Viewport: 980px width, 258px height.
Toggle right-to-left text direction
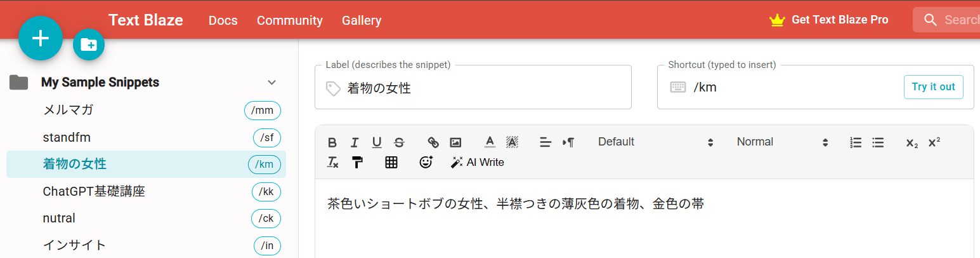(x=568, y=142)
